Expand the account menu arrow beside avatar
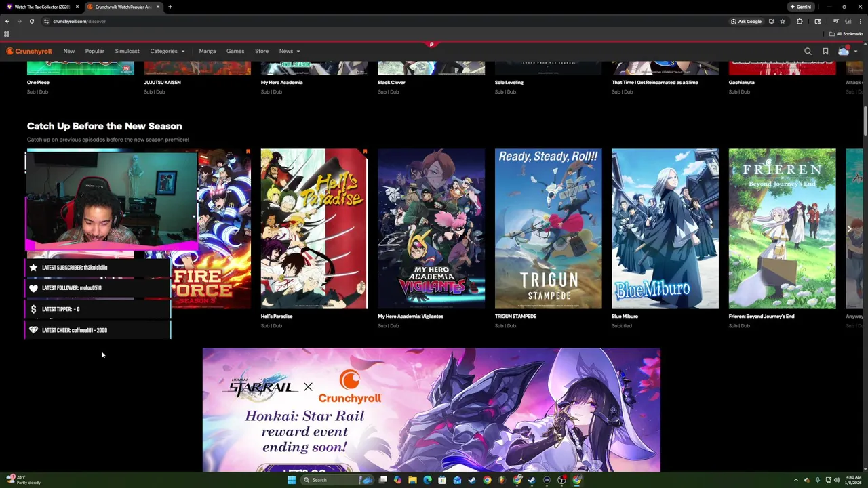The image size is (868, 488). click(x=856, y=52)
